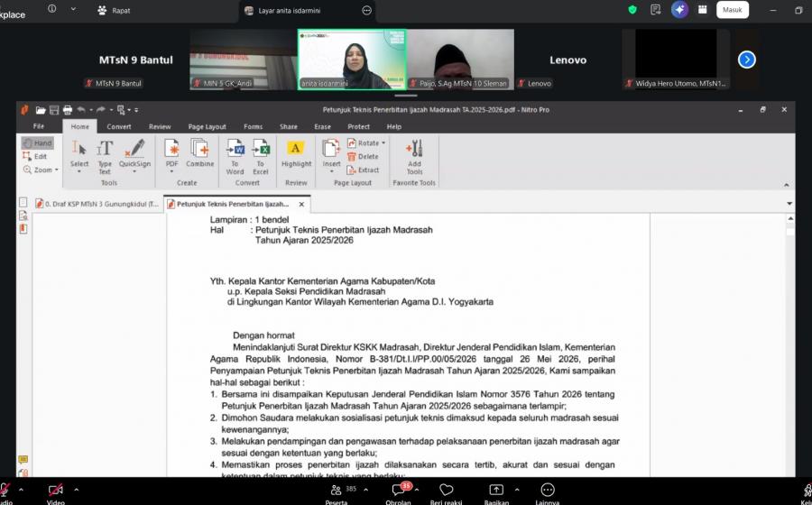This screenshot has width=812, height=505.
Task: Open the Page Layout ribbon tab
Action: click(208, 126)
